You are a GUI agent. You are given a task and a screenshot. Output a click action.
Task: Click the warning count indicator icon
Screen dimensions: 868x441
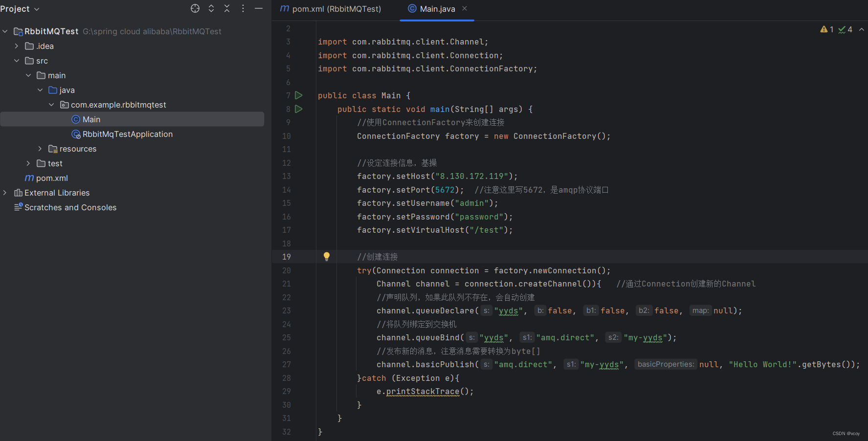pyautogui.click(x=824, y=29)
